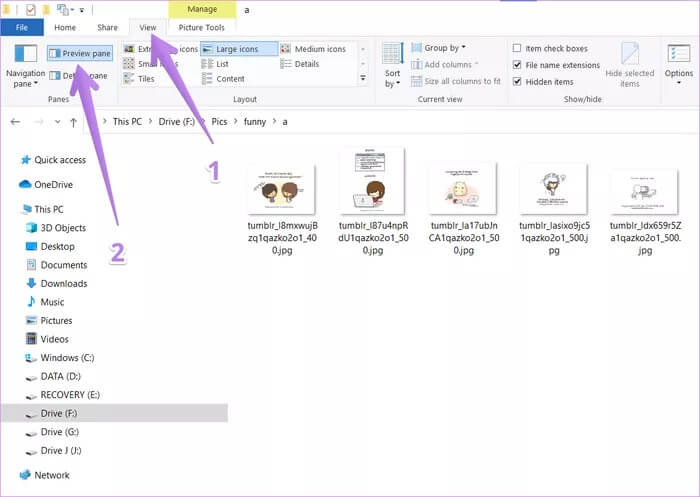Click This PC in the address bar
Screen dimensions: 700x497
[x=127, y=121]
